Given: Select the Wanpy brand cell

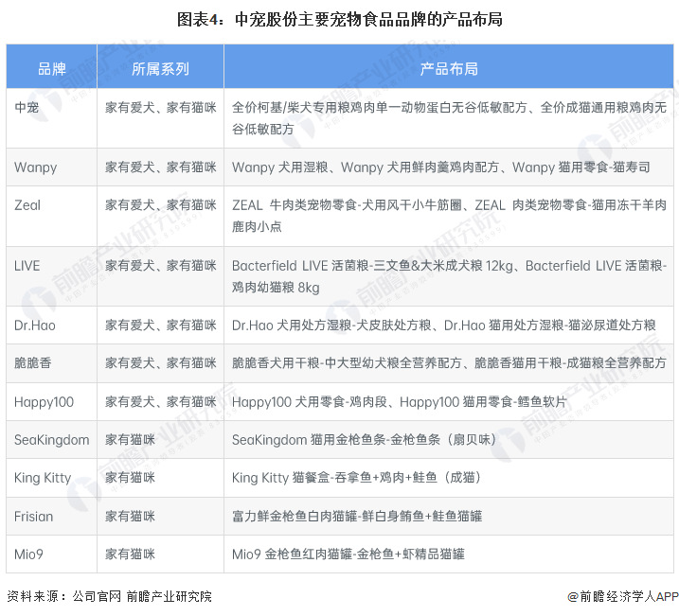Looking at the screenshot, I should point(51,167).
